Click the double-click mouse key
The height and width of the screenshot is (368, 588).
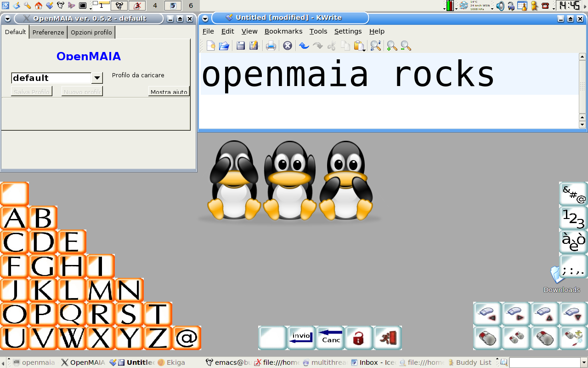(x=516, y=338)
